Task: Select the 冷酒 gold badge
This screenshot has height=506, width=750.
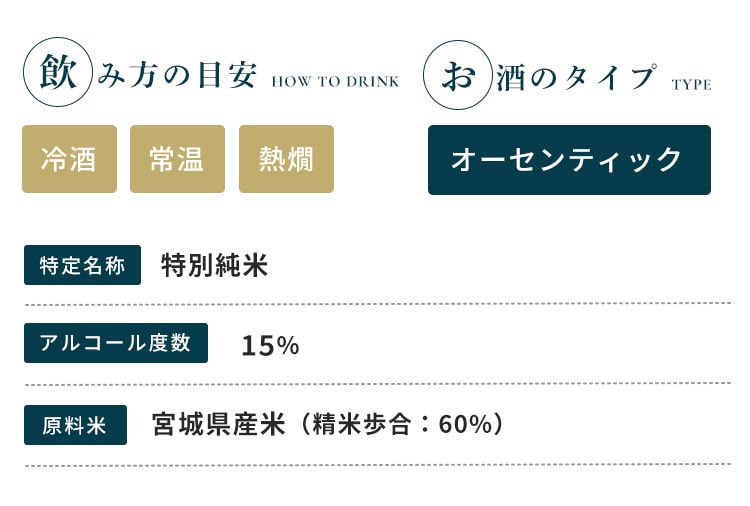Action: 69,159
